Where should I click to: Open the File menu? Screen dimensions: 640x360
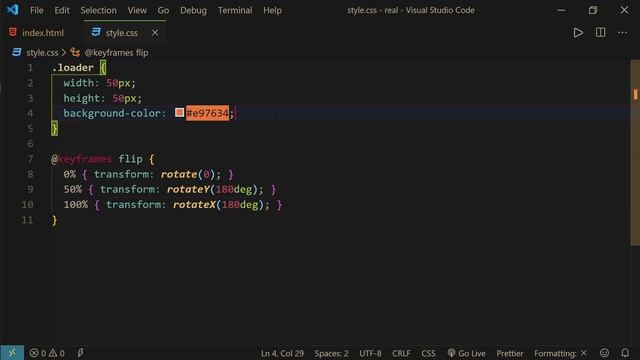pos(36,10)
